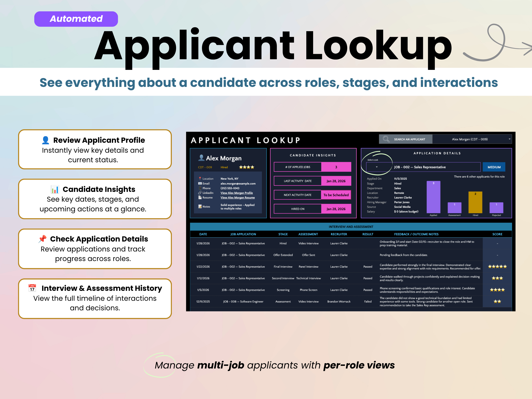532x399 pixels.
Task: Click the purple Applied bar in chart
Action: pos(433,197)
